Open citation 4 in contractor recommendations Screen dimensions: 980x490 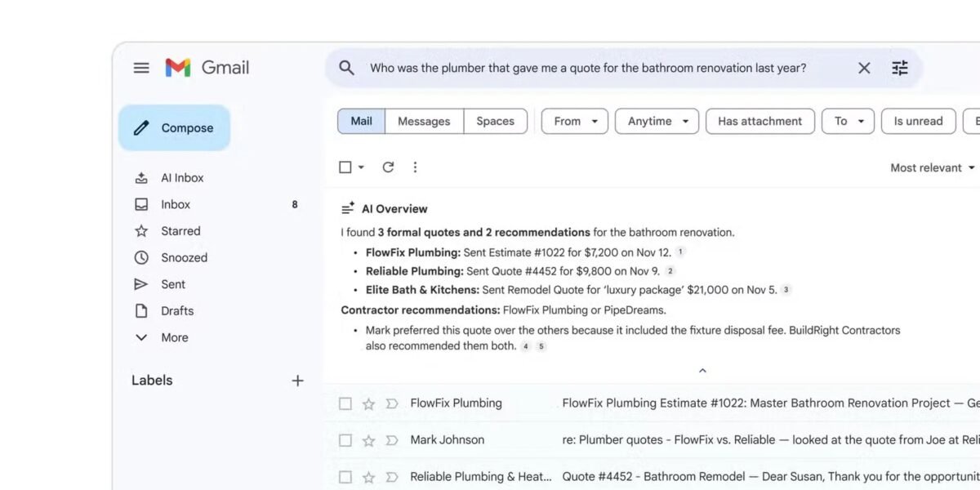click(x=526, y=346)
